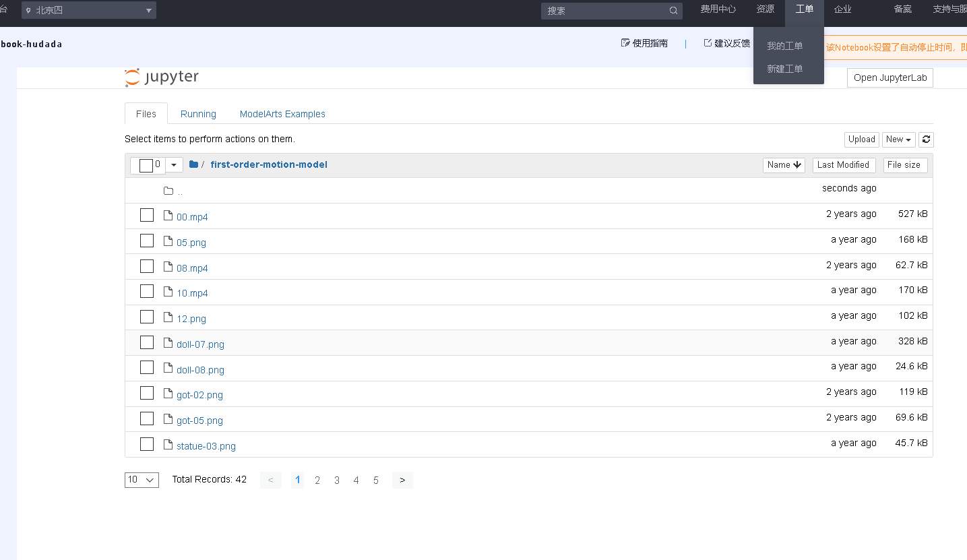Select the Files tab

coord(146,114)
